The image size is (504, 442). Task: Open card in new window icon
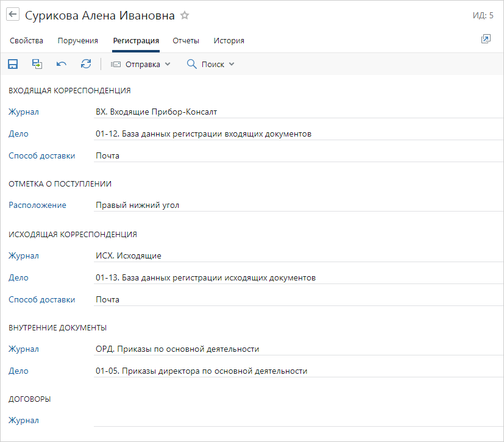486,39
